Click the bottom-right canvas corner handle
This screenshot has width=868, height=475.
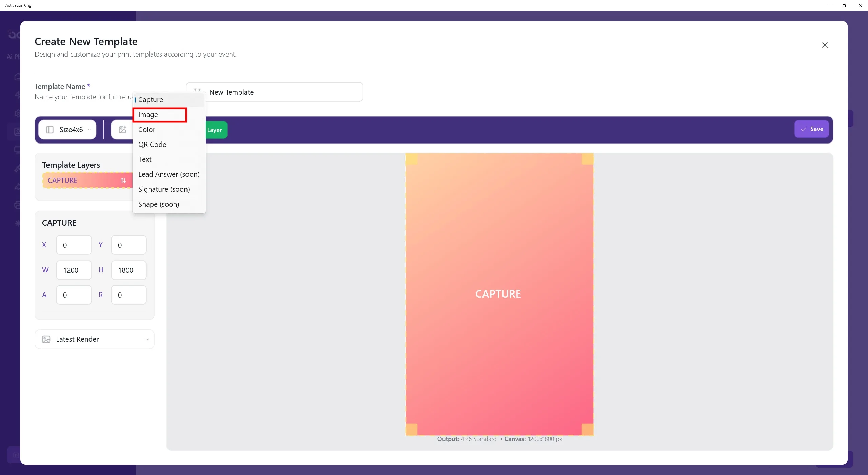click(x=588, y=430)
